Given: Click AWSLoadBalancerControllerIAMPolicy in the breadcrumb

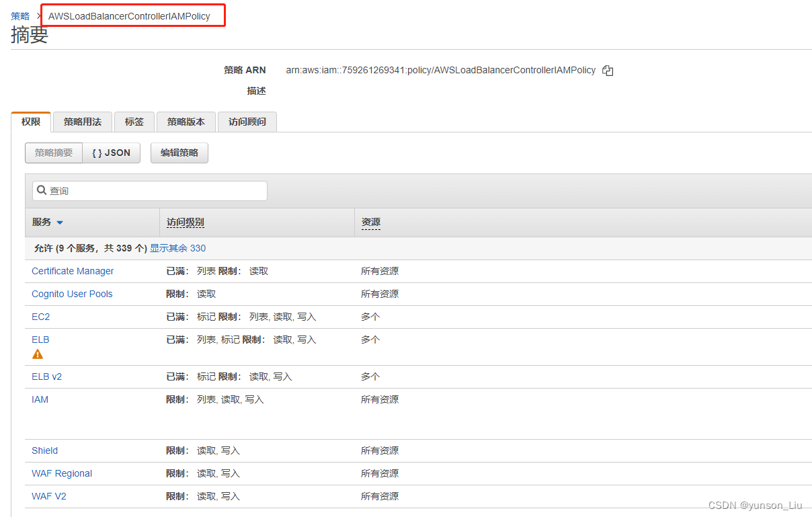Looking at the screenshot, I should pos(129,16).
